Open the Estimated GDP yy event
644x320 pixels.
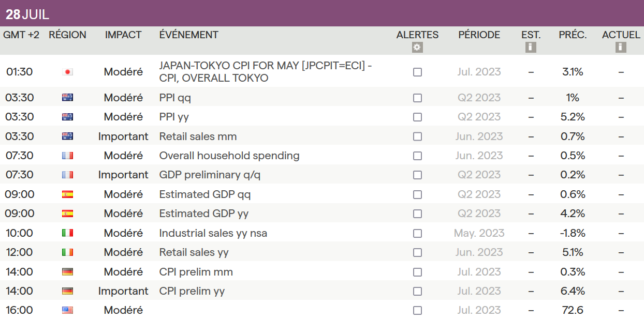pyautogui.click(x=205, y=214)
